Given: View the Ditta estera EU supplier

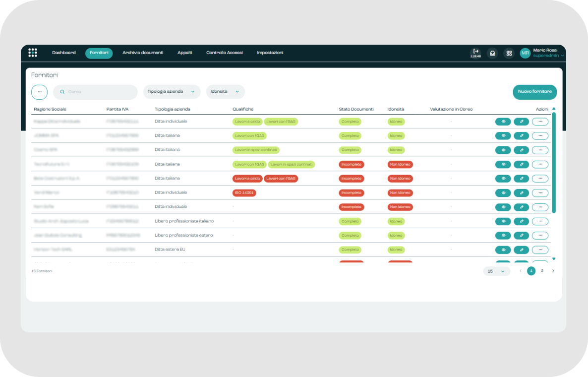Looking at the screenshot, I should [x=503, y=250].
